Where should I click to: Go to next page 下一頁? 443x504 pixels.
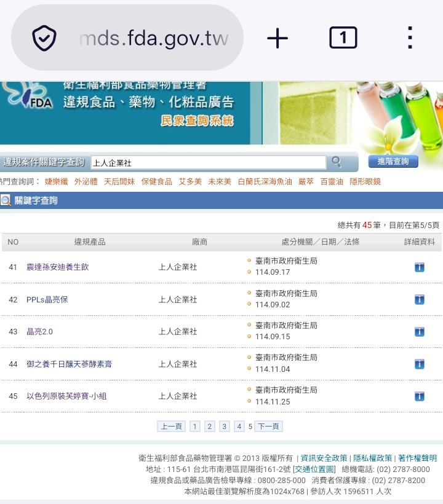click(268, 426)
